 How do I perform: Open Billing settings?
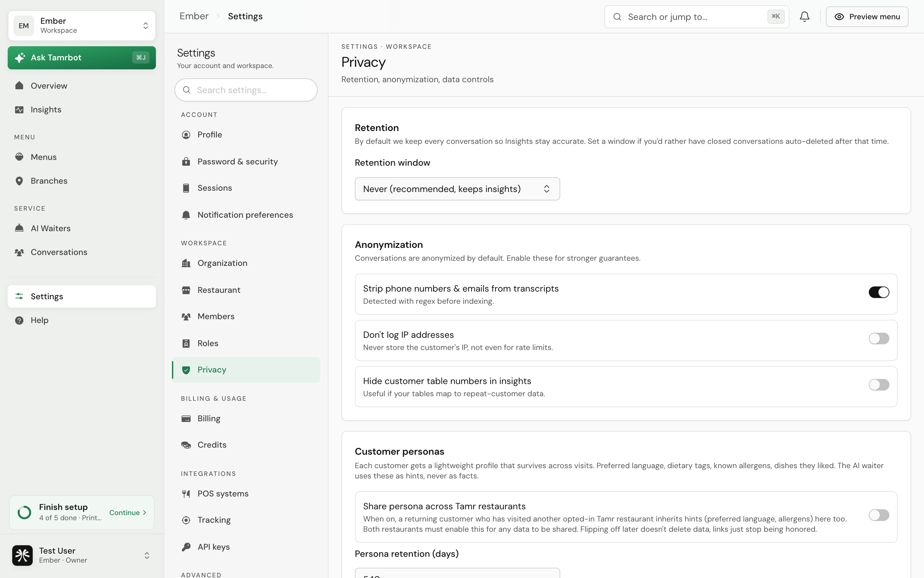(x=246, y=418)
